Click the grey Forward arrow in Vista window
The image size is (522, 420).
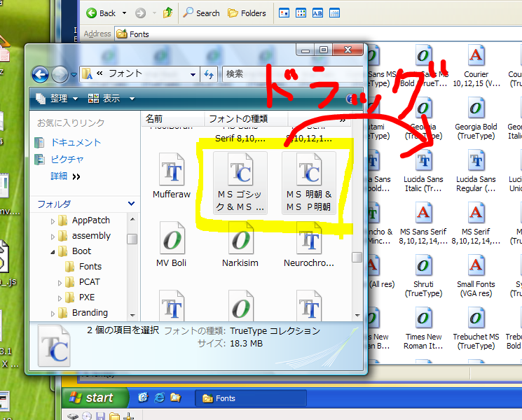click(60, 74)
